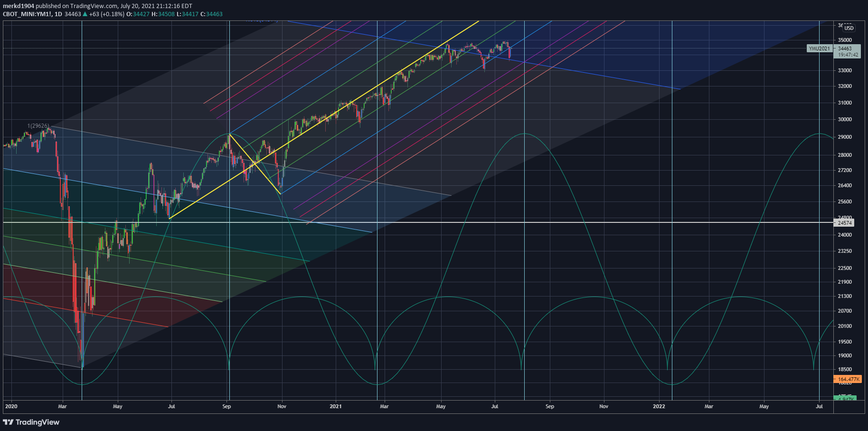The height and width of the screenshot is (431, 868).
Task: Click the 19:47:42 countdown timer
Action: coord(848,55)
